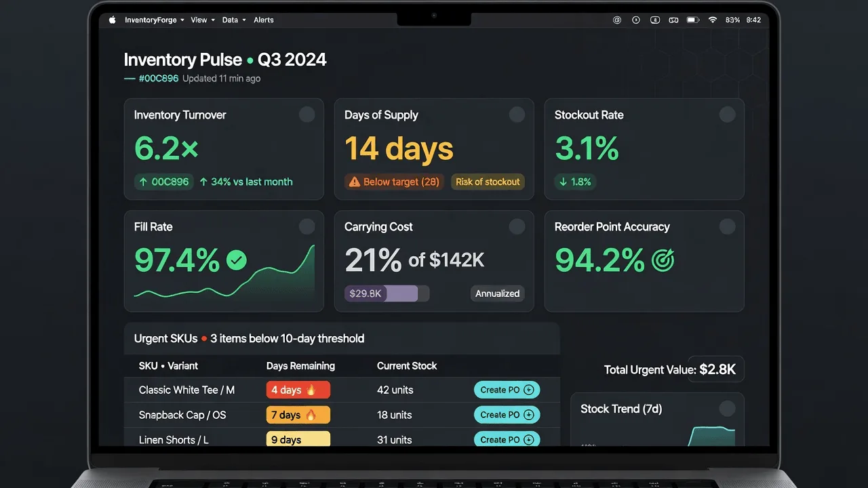Click the 3.1% stockout rate value
868x488 pixels.
point(587,148)
